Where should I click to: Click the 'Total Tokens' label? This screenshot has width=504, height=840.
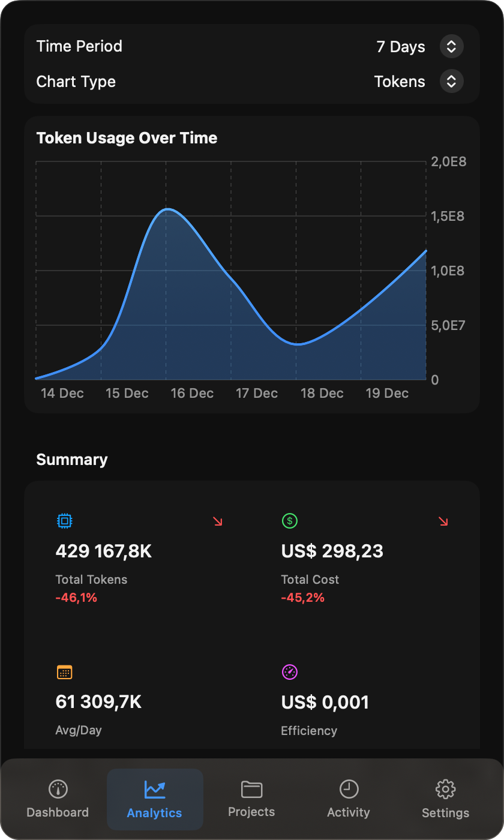point(91,580)
